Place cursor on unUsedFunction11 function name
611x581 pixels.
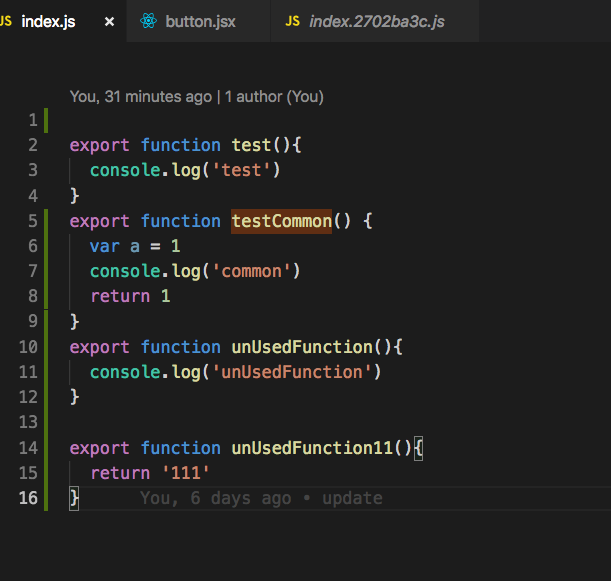[x=312, y=448]
